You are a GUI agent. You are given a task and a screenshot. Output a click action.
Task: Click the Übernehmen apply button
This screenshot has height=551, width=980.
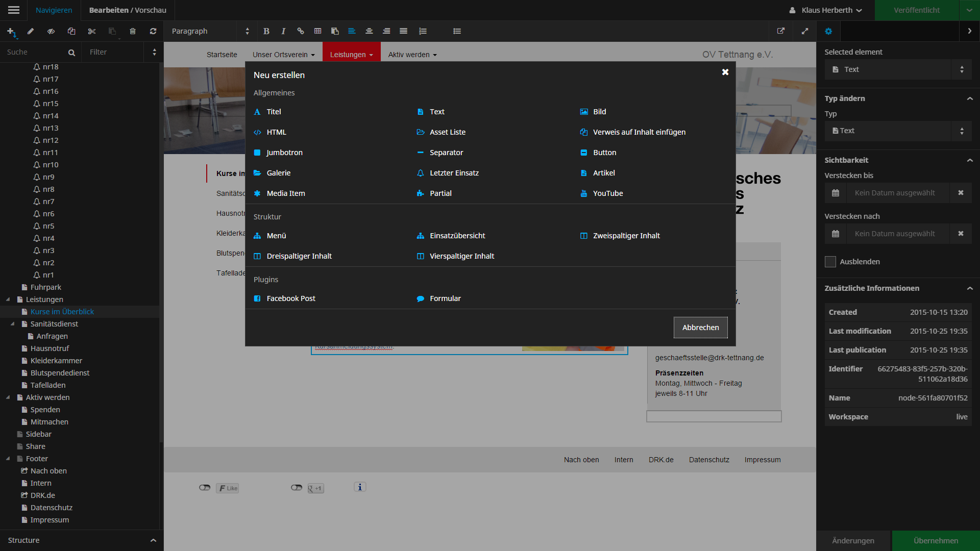click(x=936, y=540)
